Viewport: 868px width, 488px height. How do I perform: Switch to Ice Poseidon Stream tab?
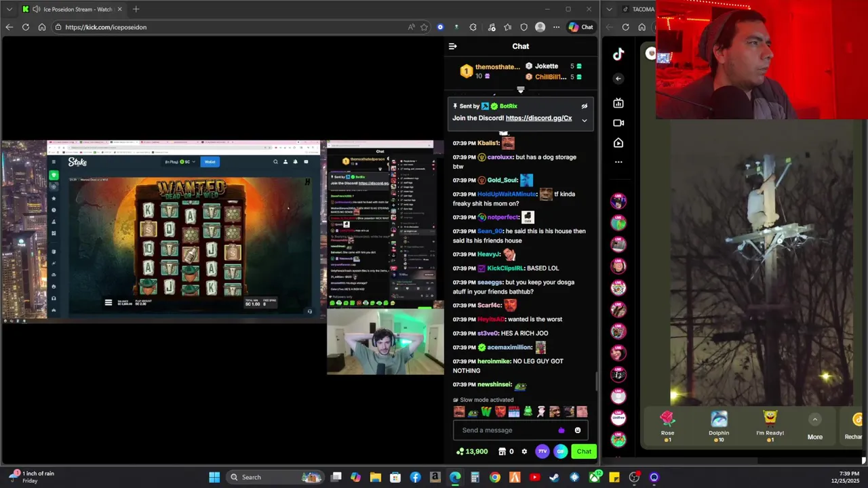(x=72, y=9)
